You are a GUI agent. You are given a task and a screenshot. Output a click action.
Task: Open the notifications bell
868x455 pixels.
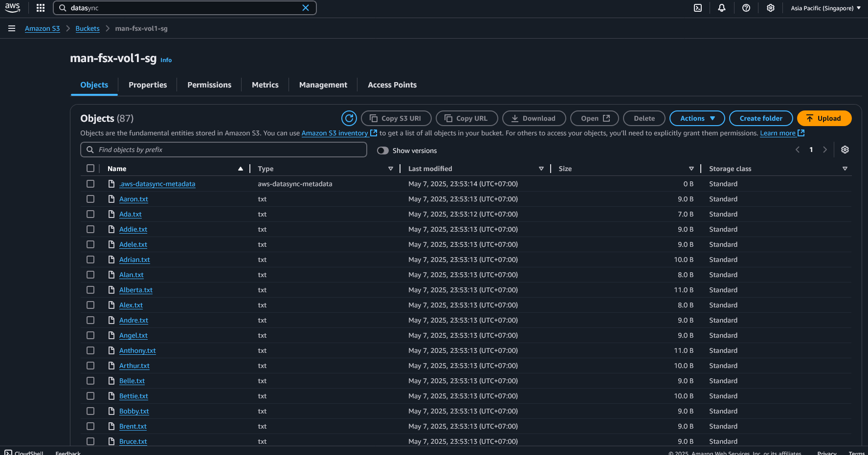pyautogui.click(x=722, y=8)
